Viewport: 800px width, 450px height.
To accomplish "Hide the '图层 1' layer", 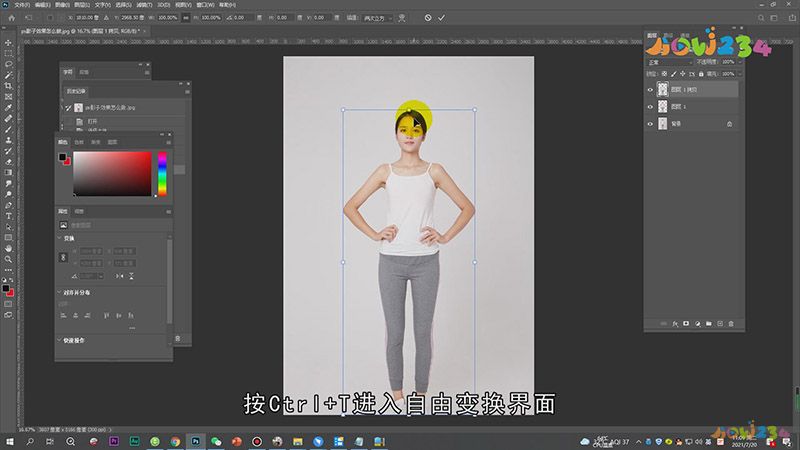I will [x=650, y=107].
